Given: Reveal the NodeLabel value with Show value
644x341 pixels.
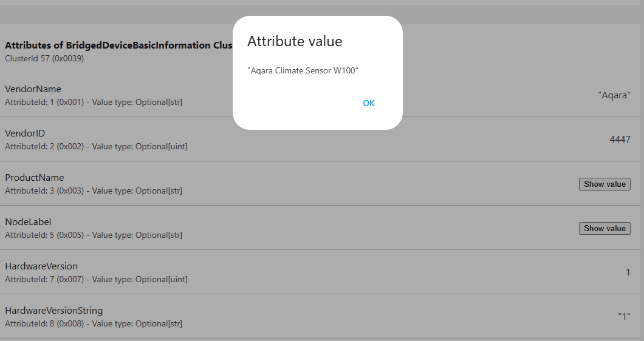Looking at the screenshot, I should coord(605,229).
